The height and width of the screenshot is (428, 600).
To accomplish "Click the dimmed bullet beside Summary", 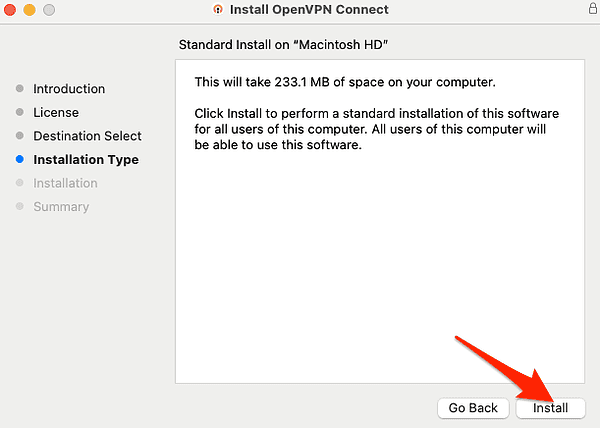I will 19,207.
